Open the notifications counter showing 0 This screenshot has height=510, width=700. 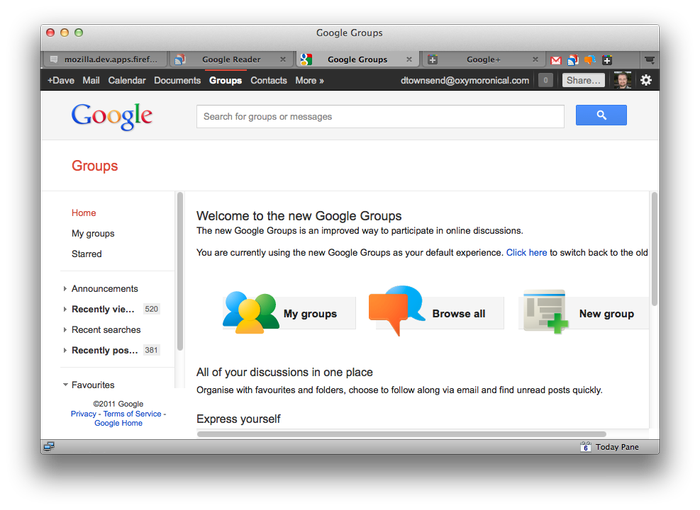tap(546, 80)
